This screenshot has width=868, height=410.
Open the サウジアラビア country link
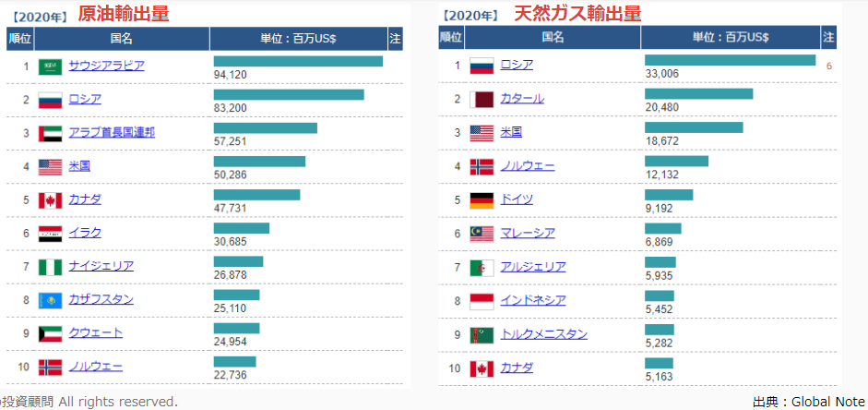click(106, 66)
